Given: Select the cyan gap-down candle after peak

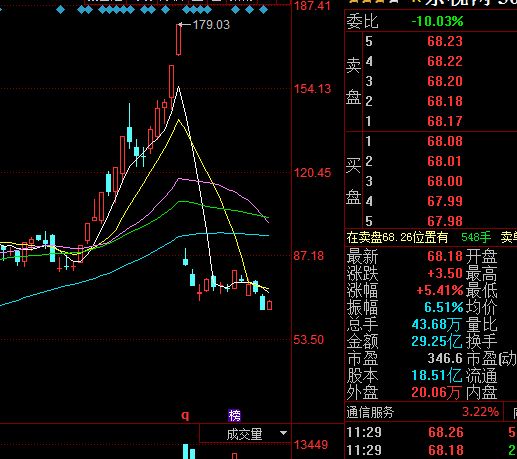Looking at the screenshot, I should 185,259.
